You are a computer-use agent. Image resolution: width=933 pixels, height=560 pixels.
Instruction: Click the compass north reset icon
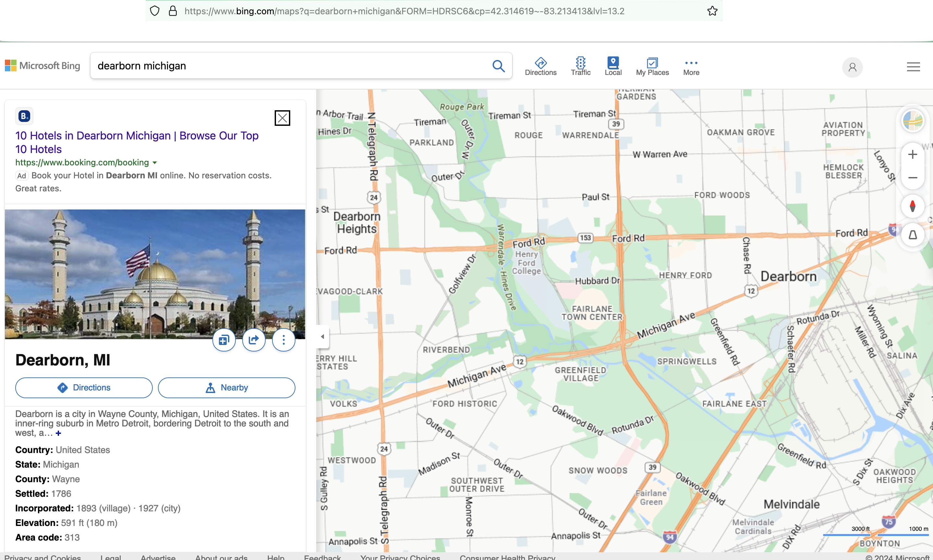point(912,207)
